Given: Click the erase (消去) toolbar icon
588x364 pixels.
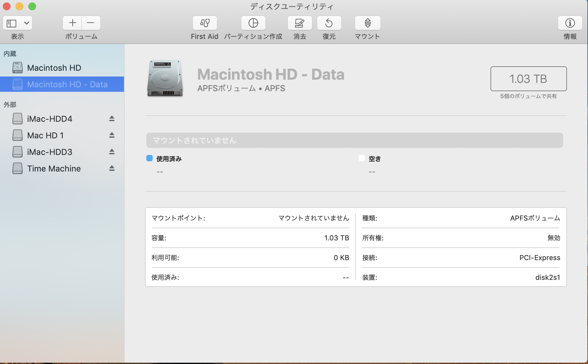Looking at the screenshot, I should [300, 23].
